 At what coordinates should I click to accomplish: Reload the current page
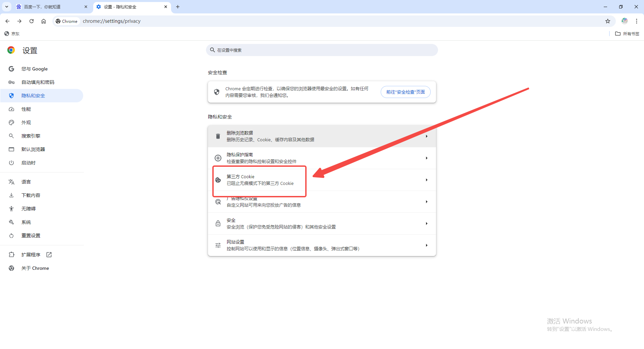click(32, 21)
